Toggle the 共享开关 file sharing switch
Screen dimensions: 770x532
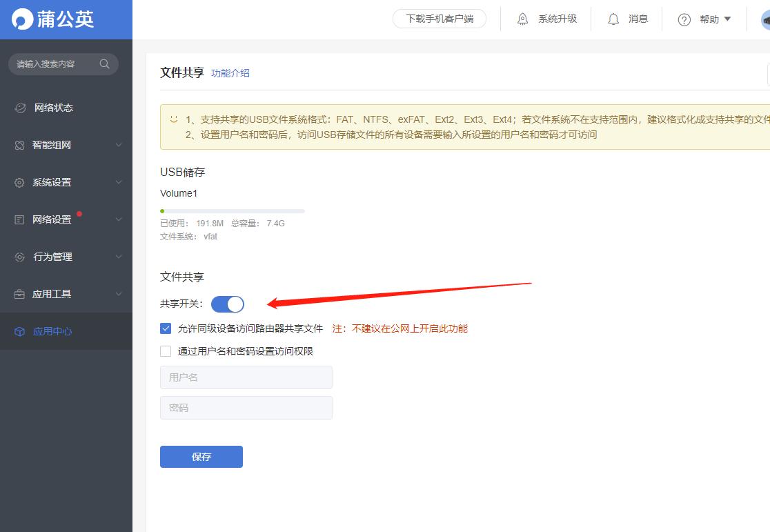(x=228, y=304)
